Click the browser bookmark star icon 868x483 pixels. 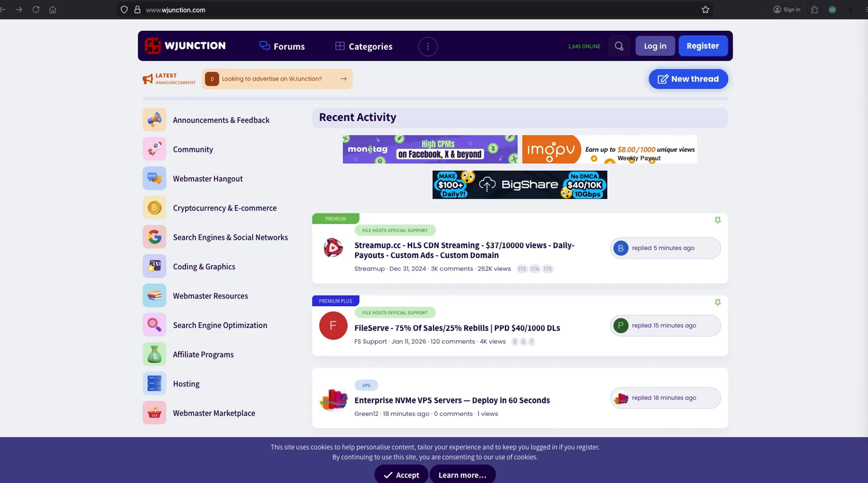tap(705, 9)
